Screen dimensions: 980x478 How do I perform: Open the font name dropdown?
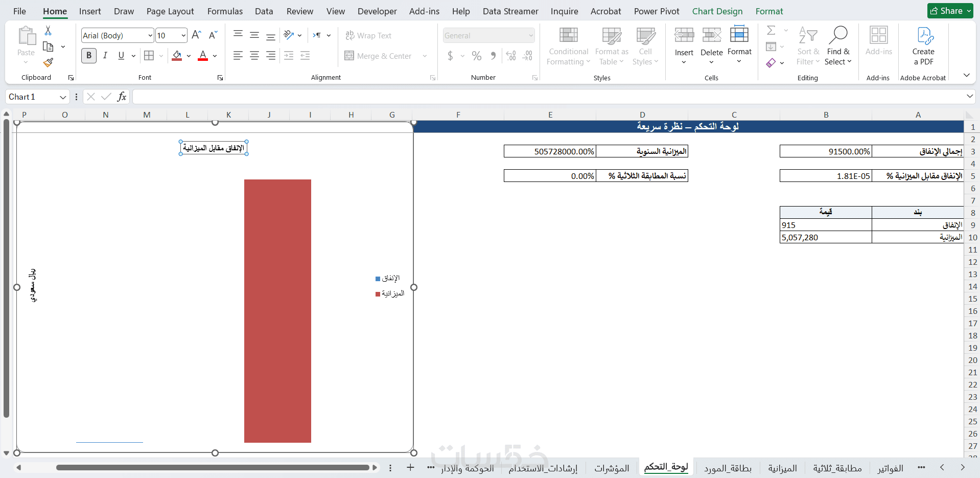pyautogui.click(x=150, y=35)
